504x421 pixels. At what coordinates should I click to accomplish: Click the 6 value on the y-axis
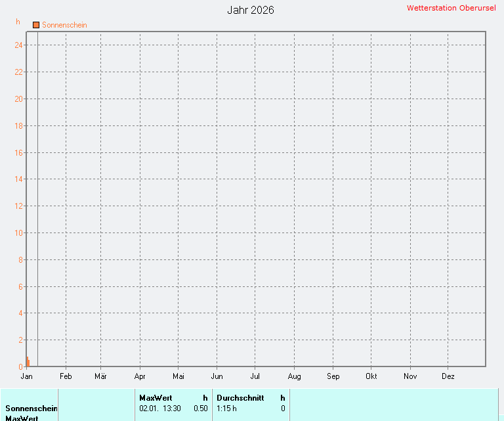(x=20, y=286)
